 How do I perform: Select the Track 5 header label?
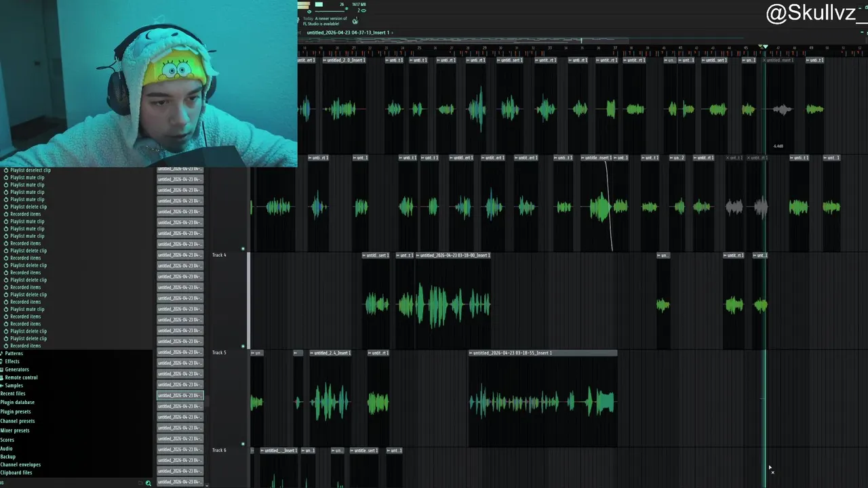pos(219,352)
